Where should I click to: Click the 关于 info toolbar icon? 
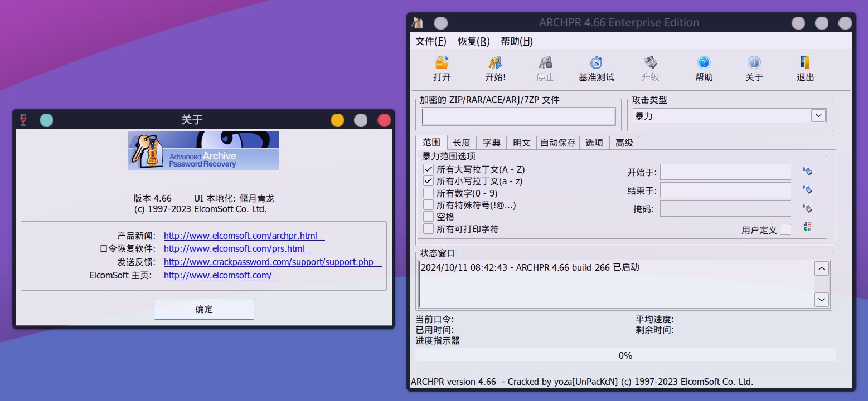[x=754, y=62]
